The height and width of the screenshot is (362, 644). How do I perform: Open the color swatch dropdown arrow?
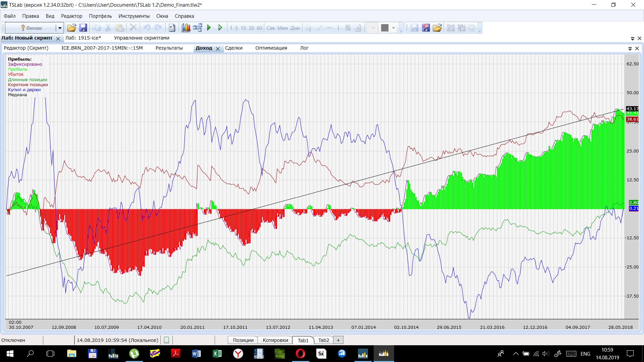point(393,28)
